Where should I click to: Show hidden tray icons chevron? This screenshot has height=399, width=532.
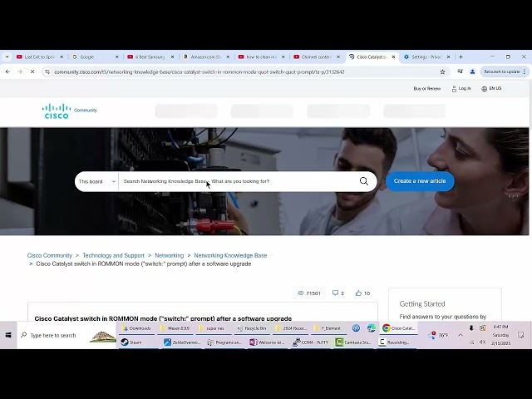460,335
